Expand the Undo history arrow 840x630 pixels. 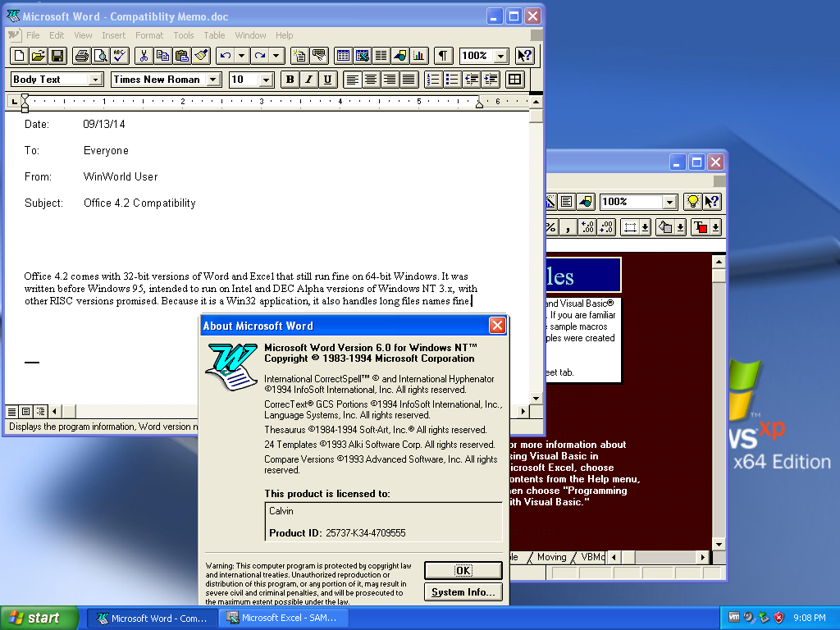(242, 55)
